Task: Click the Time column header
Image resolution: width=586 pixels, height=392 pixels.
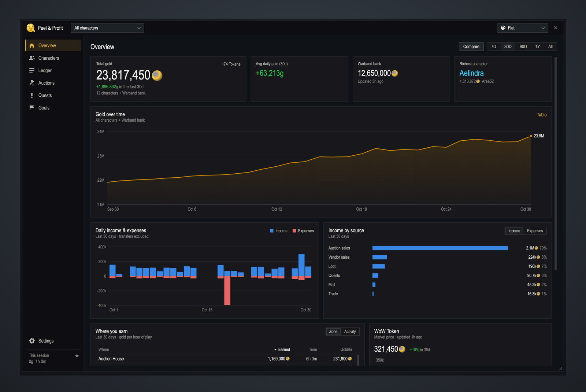Action: (313, 350)
